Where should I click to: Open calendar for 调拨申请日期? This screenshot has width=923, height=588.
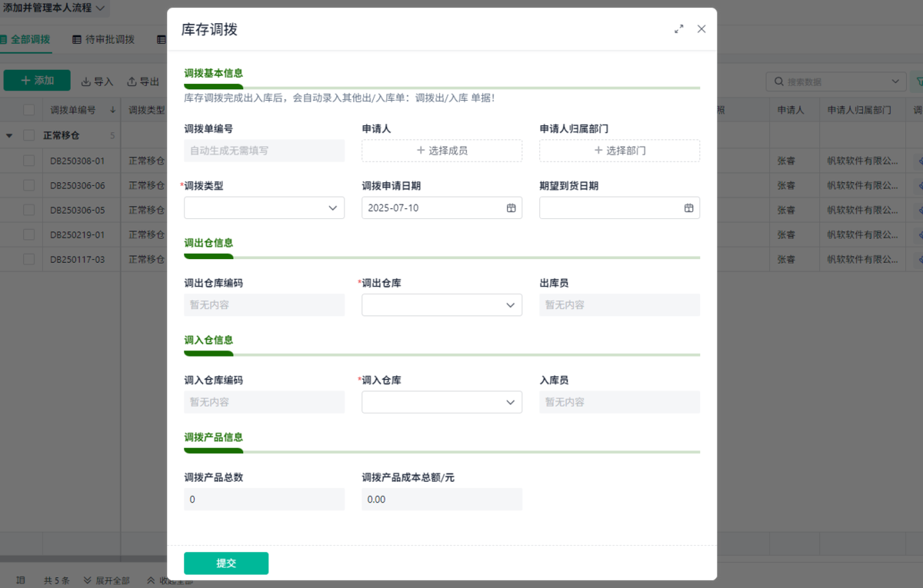511,208
